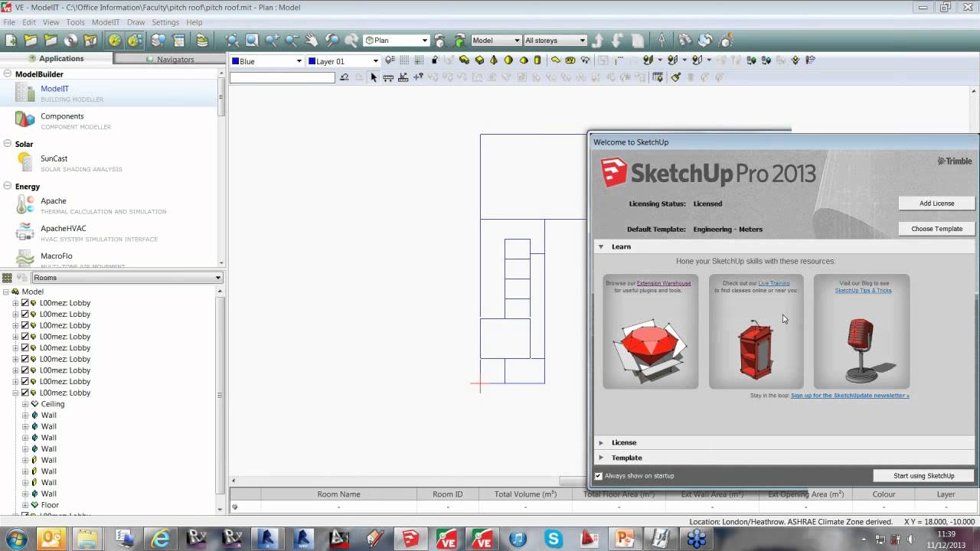Click the Choose Template button

coord(936,229)
